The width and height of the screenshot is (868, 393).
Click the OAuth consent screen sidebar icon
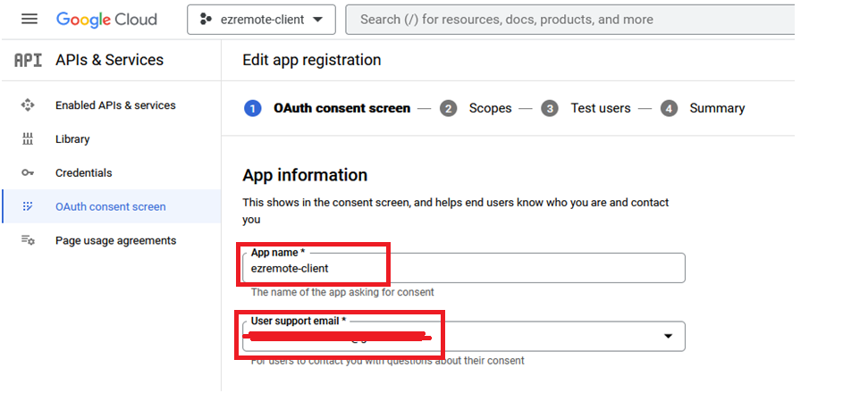click(x=28, y=206)
